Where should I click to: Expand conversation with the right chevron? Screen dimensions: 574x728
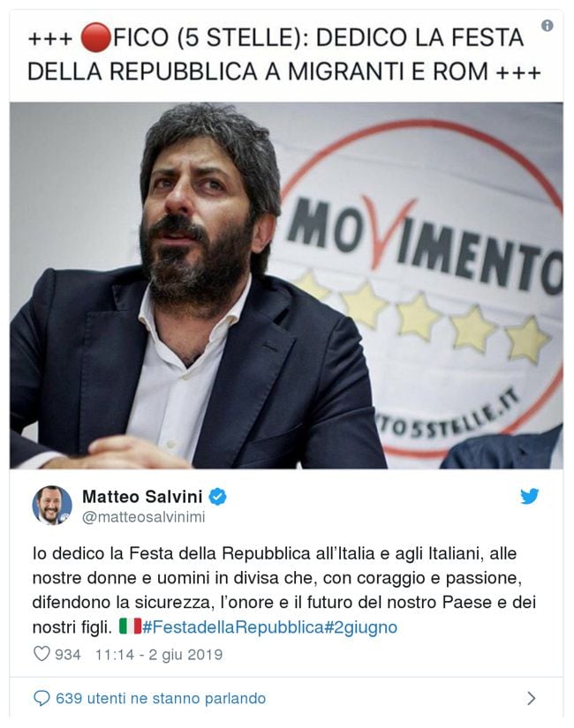532,698
